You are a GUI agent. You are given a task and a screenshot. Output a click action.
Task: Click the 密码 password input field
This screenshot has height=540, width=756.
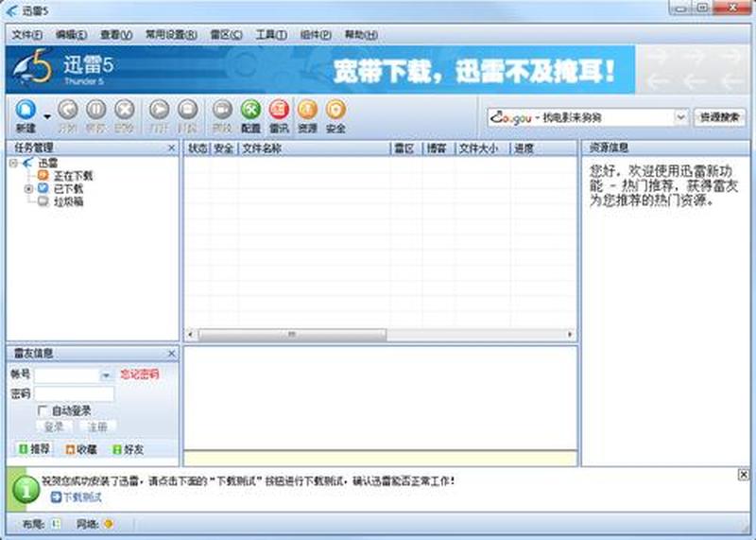[x=75, y=393]
